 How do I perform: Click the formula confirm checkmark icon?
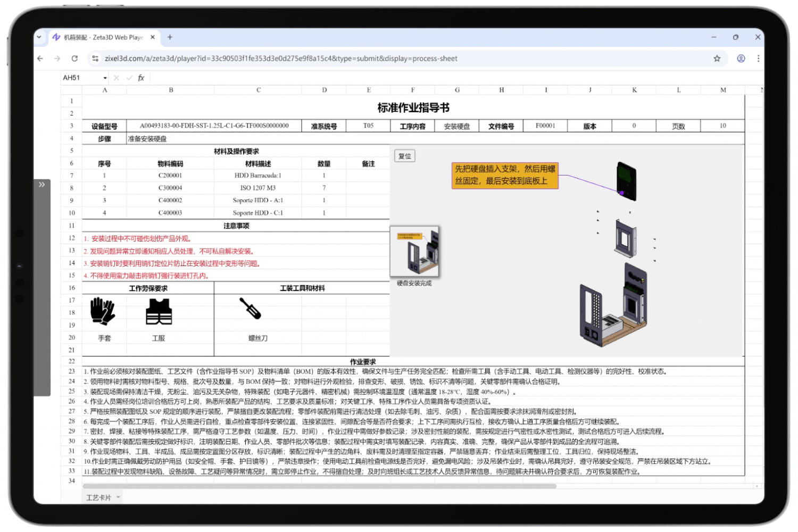tap(129, 78)
